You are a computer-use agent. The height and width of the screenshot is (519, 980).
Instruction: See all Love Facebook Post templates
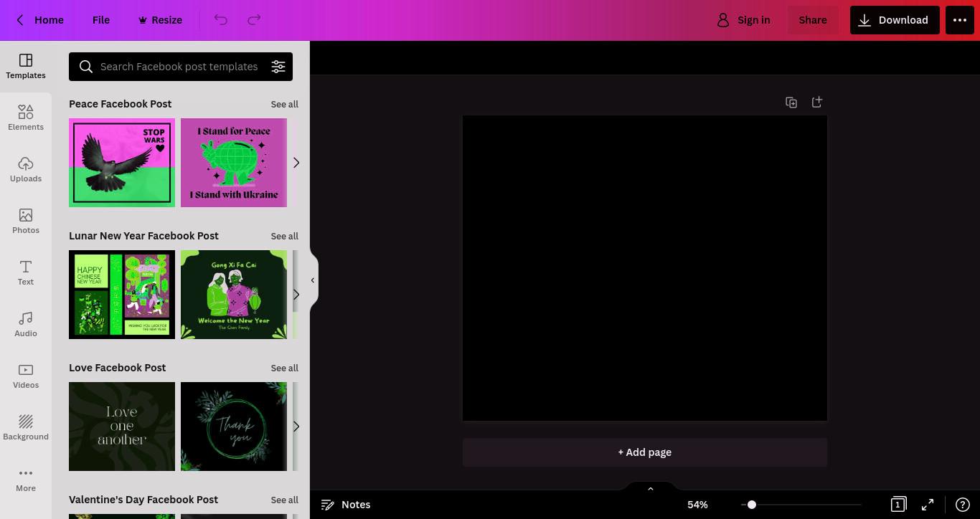click(x=284, y=368)
